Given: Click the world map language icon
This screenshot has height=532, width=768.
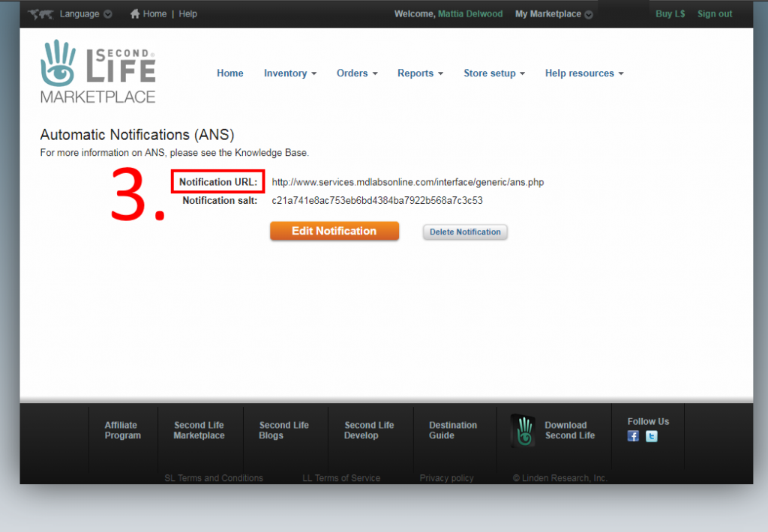Looking at the screenshot, I should (40, 14).
